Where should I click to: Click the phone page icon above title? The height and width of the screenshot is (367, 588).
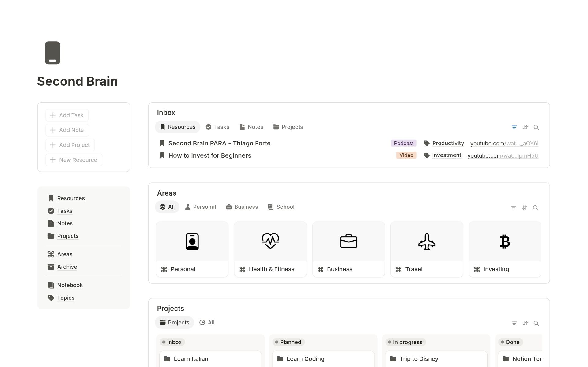click(52, 53)
